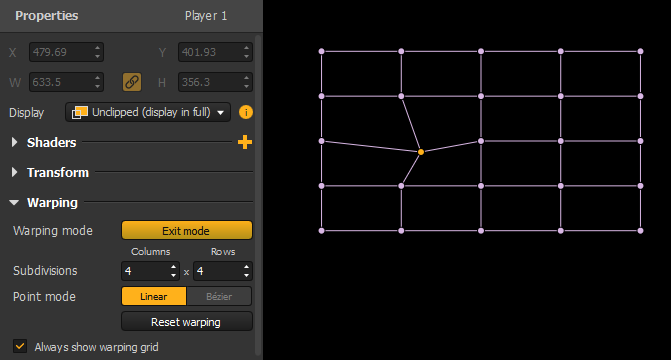
Task: Decrease the Rows subdivisions value
Action: pyautogui.click(x=246, y=275)
